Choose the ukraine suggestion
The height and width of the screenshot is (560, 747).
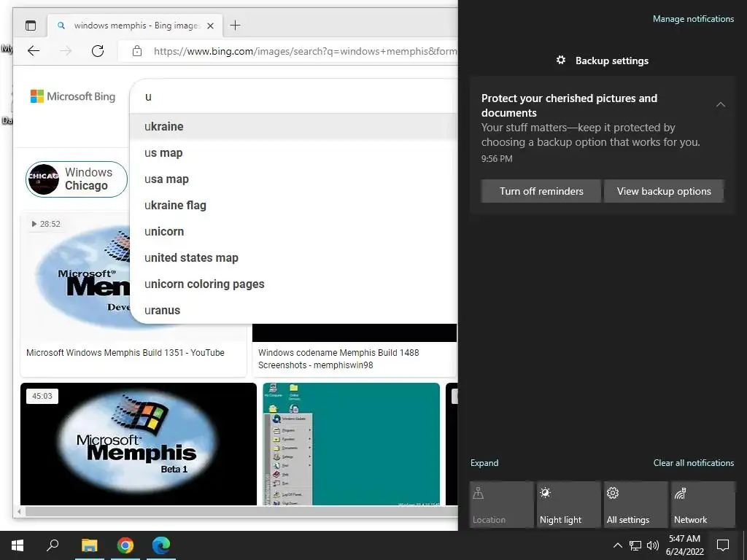294,127
